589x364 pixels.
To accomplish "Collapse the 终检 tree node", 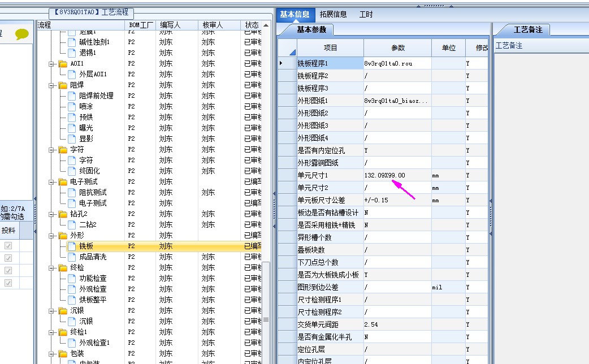I will point(51,268).
